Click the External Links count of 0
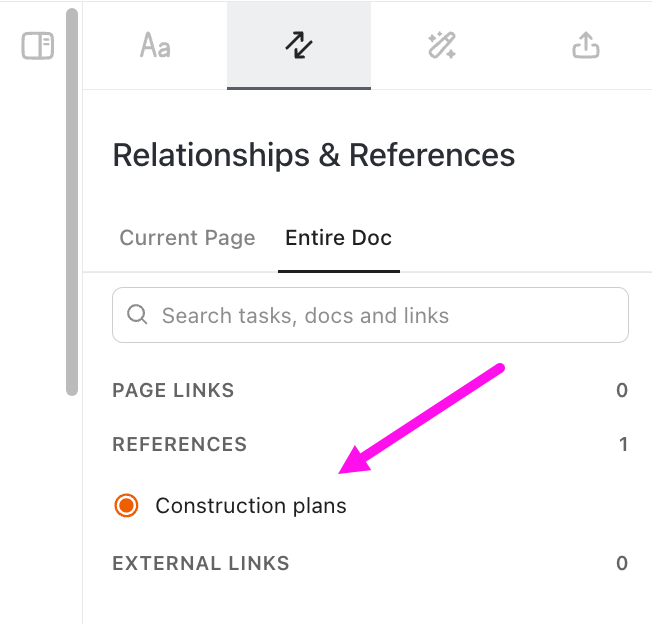Viewport: 652px width, 624px height. 622,563
